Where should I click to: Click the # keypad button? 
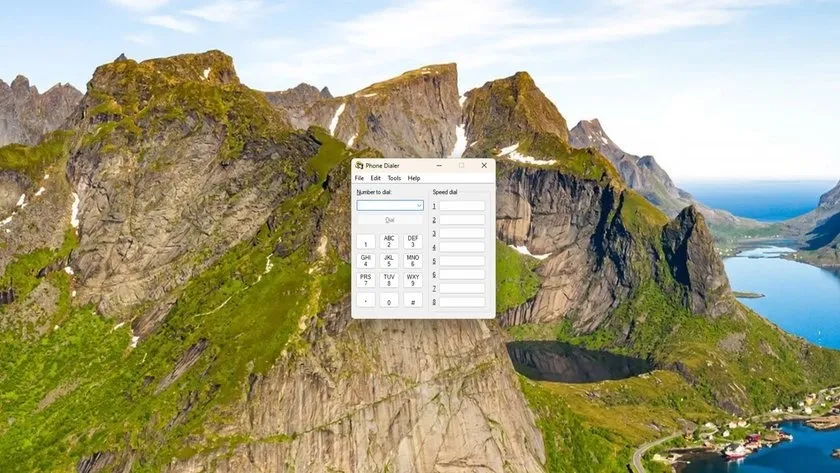click(412, 299)
